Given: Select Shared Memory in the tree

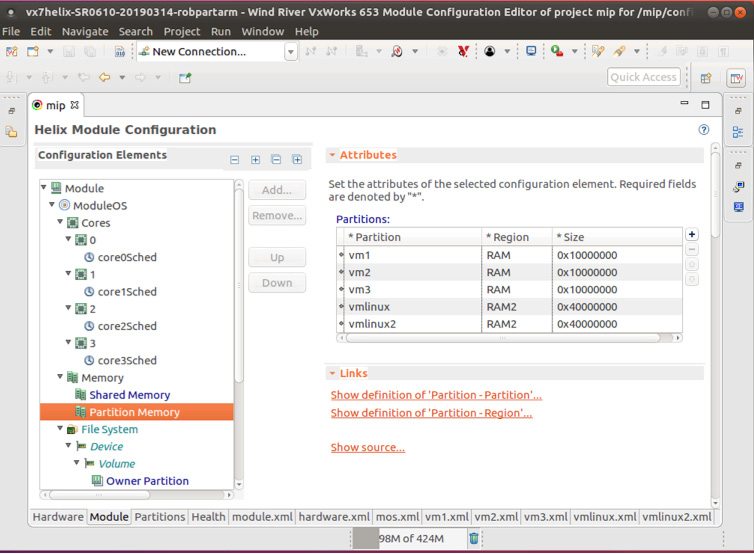Looking at the screenshot, I should click(129, 395).
